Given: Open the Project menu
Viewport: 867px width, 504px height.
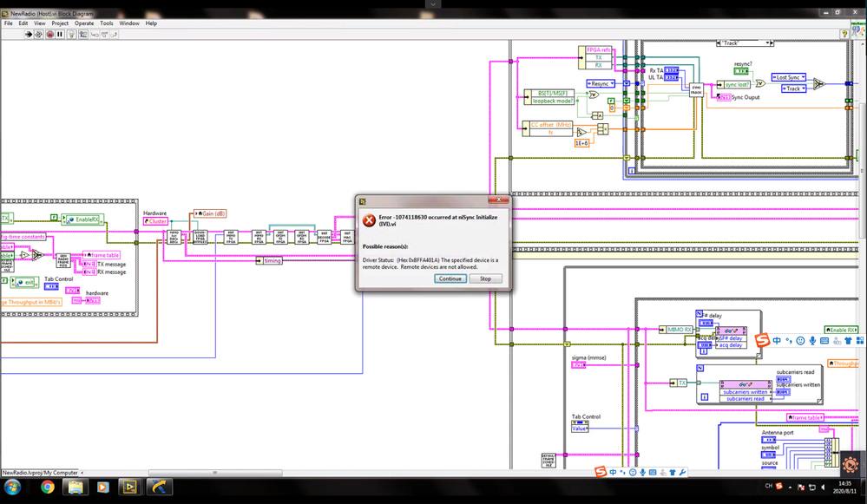Looking at the screenshot, I should (60, 23).
